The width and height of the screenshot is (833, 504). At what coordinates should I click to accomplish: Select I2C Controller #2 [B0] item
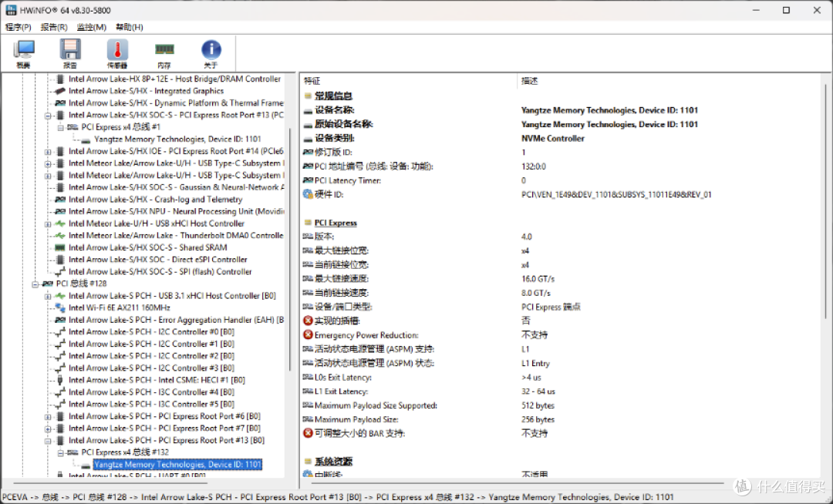click(151, 356)
